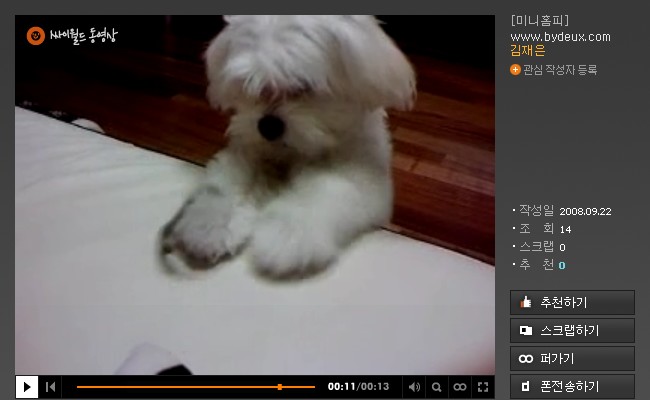Click the date 2008.09.22
Screen dimensions: 650x400
(585, 211)
